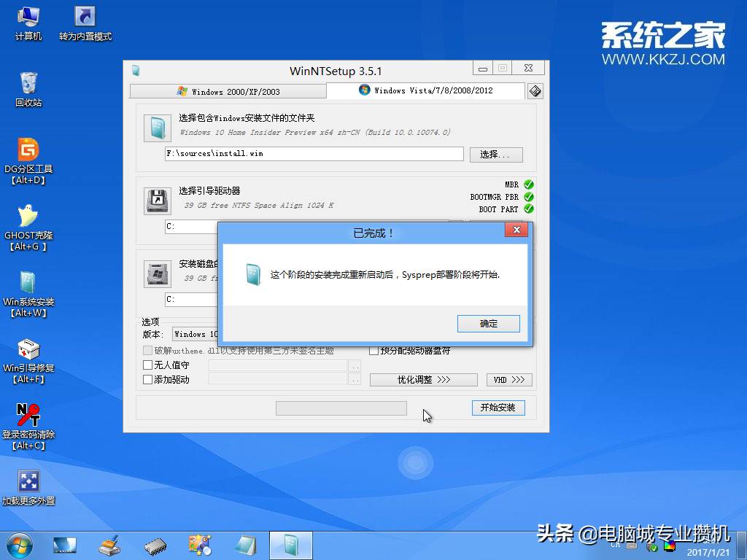Enable the 无人值守 checkbox
Screen dimensions: 747x560
[147, 365]
